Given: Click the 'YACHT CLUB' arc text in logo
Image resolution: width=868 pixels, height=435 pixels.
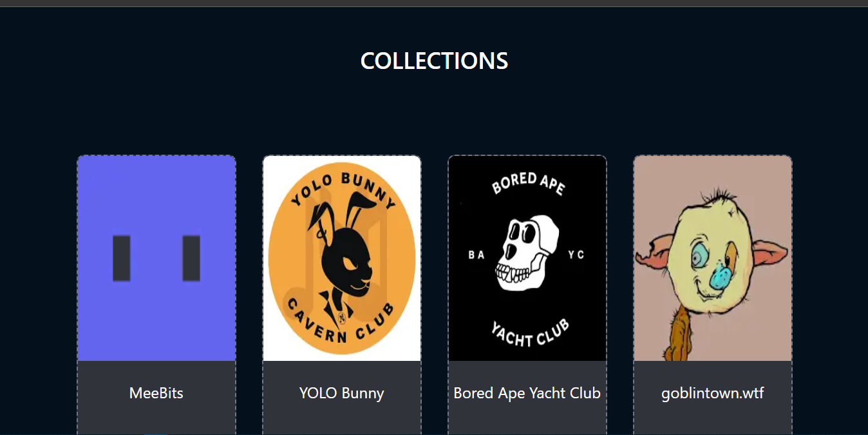Looking at the screenshot, I should coord(530,333).
